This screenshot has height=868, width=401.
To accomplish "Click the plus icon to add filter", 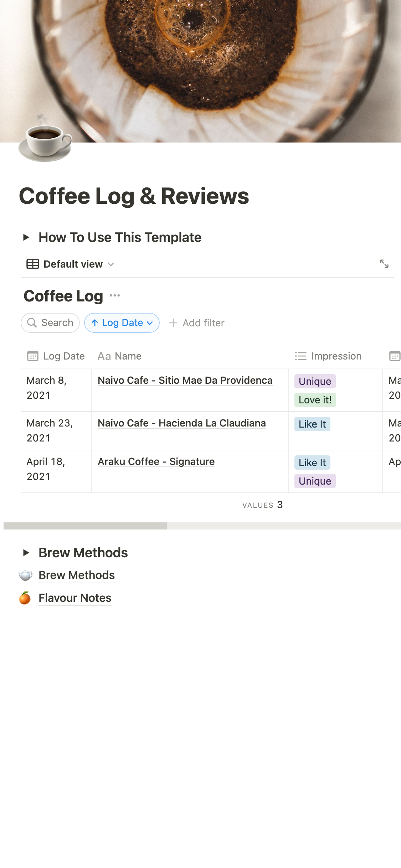I will point(173,323).
